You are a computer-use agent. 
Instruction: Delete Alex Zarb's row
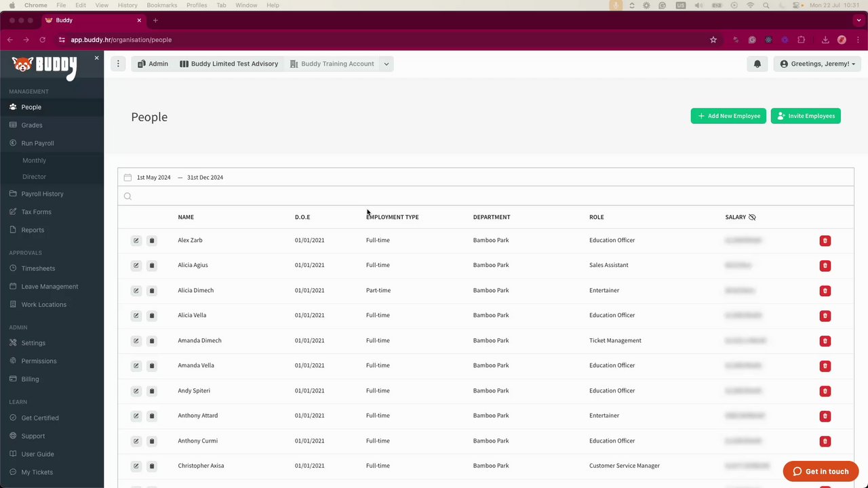tap(825, 241)
